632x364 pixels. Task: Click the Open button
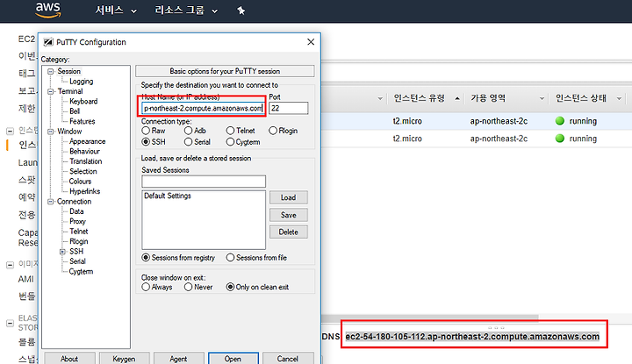pos(233,359)
